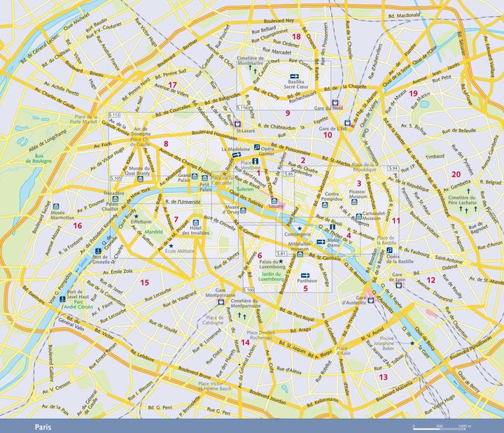Select the Picasso-Museum icon
The image size is (504, 433).
[x=354, y=201]
